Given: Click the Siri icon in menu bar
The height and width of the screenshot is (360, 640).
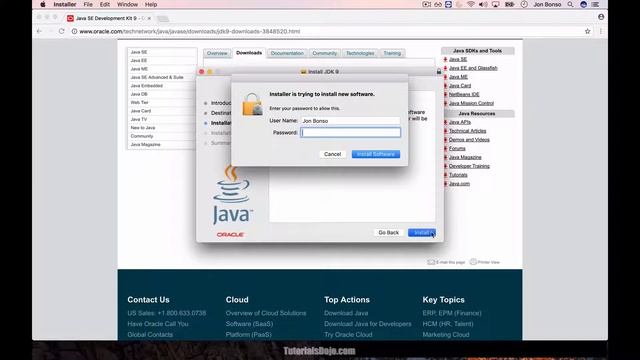Looking at the screenshot, I should pyautogui.click(x=583, y=4).
